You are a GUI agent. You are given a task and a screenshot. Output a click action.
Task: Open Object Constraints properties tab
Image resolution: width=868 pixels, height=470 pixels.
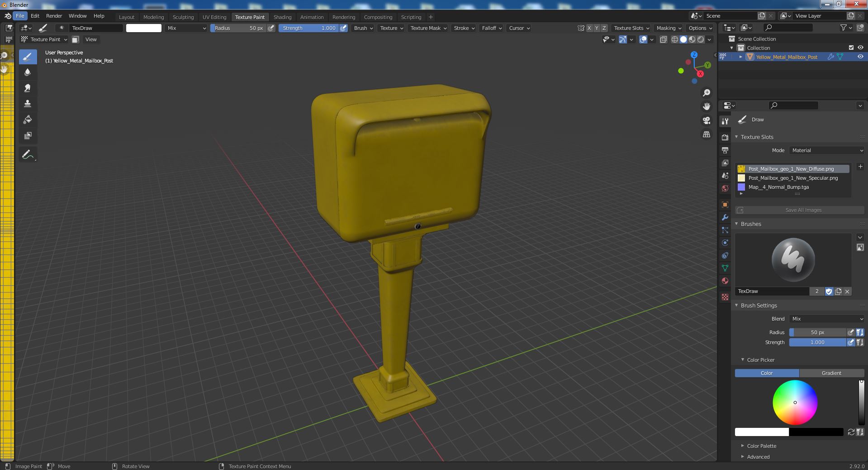coord(725,255)
